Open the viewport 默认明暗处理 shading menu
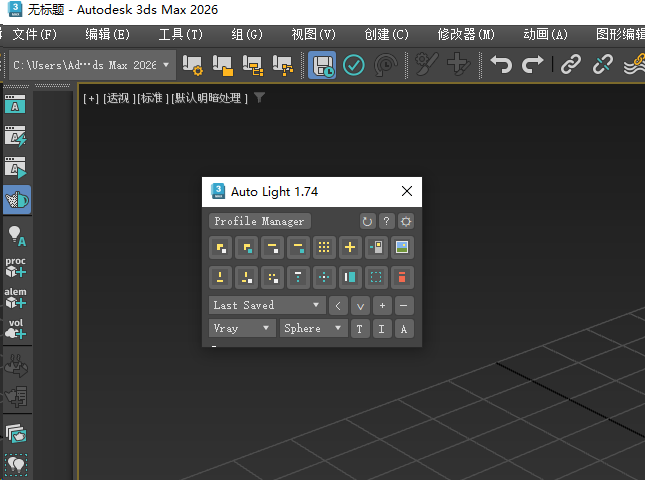 [x=209, y=98]
